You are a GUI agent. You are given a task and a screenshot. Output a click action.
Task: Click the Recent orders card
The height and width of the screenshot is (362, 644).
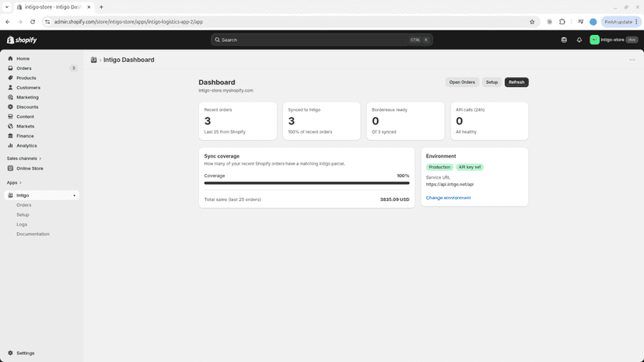(238, 121)
